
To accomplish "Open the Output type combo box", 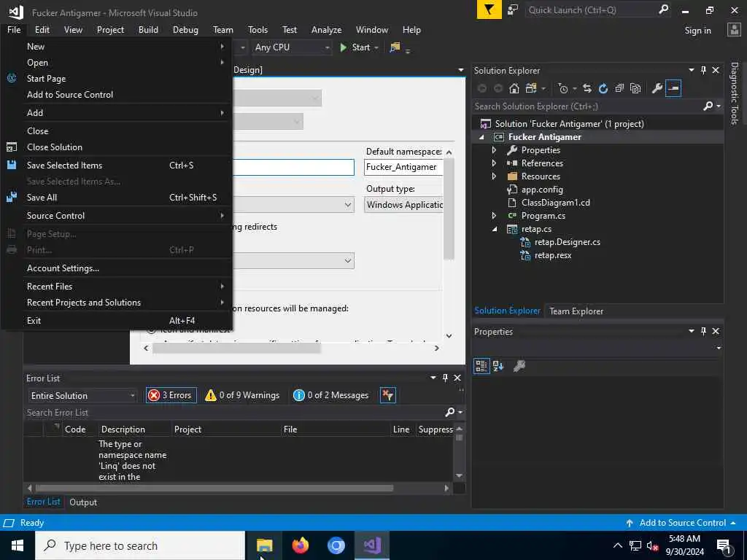I will [404, 205].
